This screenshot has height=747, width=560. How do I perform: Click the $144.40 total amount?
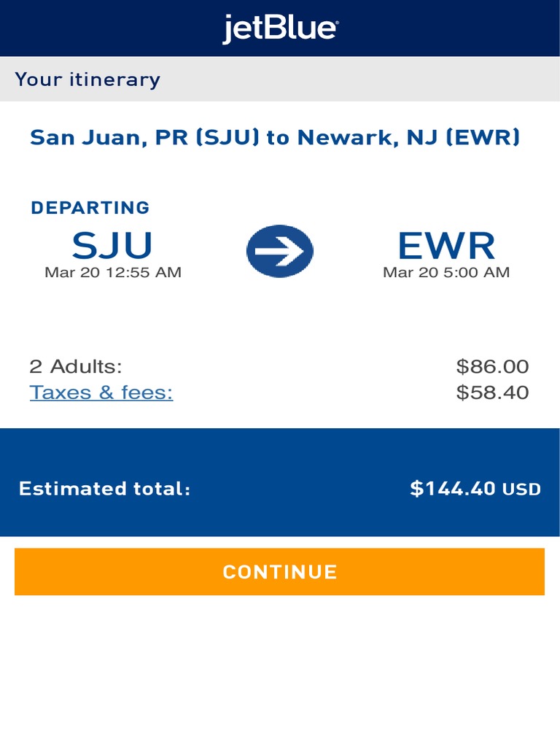pyautogui.click(x=453, y=489)
